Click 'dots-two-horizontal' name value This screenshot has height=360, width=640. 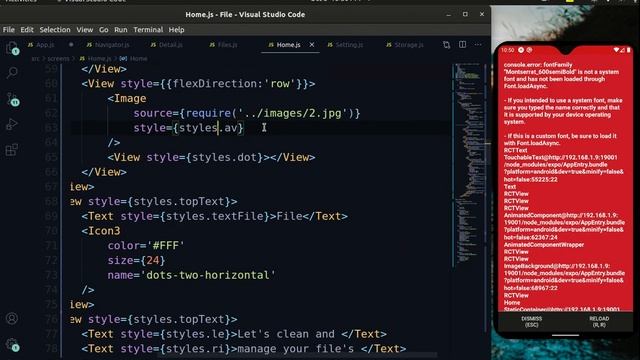(208, 275)
